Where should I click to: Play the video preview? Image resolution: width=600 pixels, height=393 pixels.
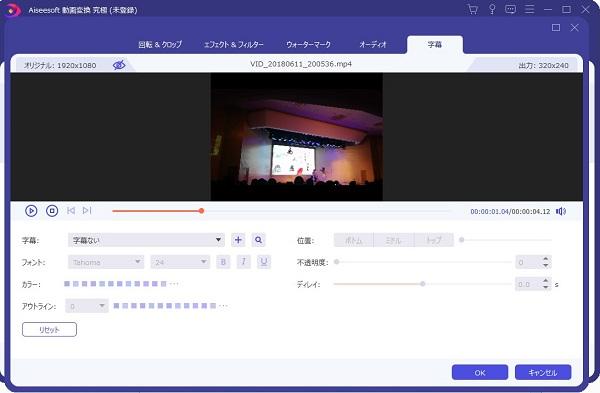(31, 211)
